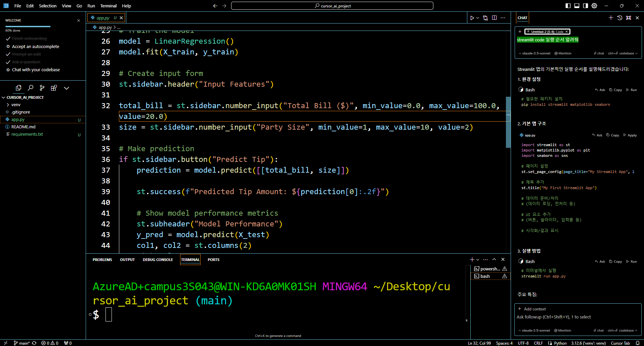This screenshot has width=644, height=346.
Task: Open the Source Control icon in sidebar
Action: [42, 88]
